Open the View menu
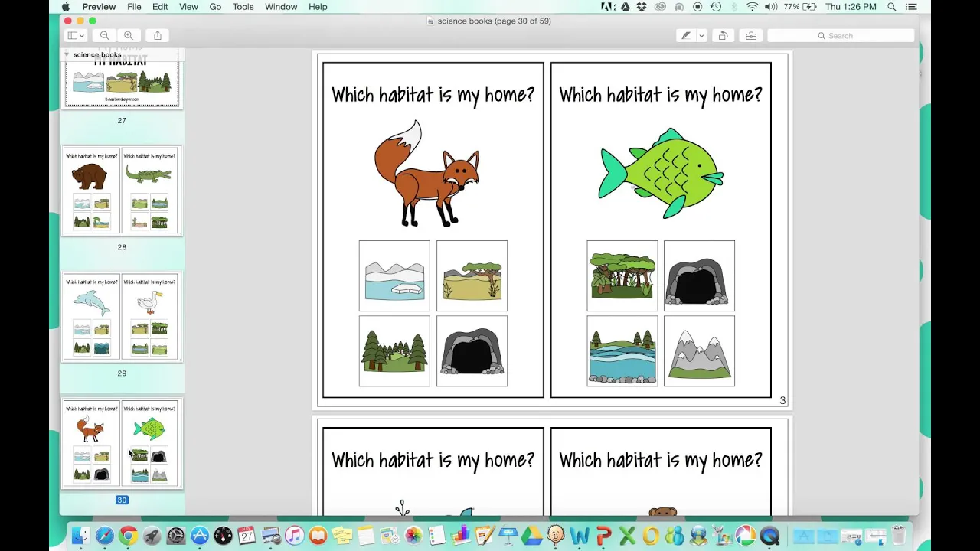The image size is (980, 551). 188,6
